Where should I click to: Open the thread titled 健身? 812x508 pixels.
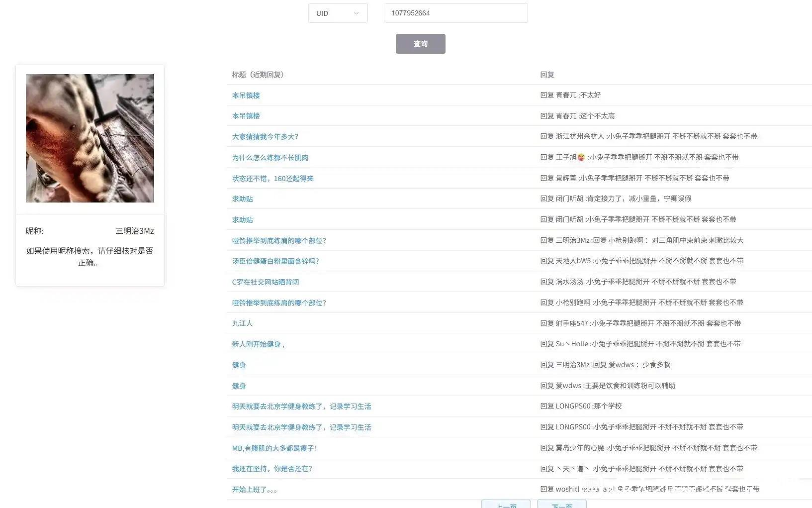coord(238,365)
